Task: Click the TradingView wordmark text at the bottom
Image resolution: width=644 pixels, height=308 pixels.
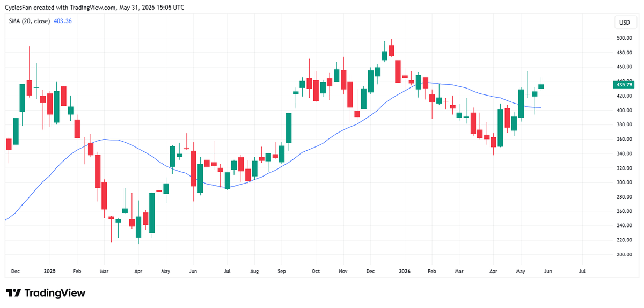Action: [55, 293]
